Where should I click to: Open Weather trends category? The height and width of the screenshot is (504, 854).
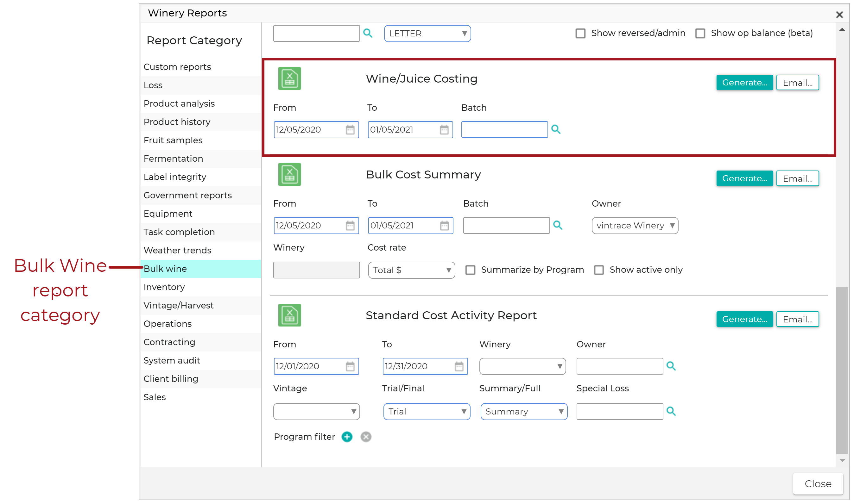(x=200, y=250)
